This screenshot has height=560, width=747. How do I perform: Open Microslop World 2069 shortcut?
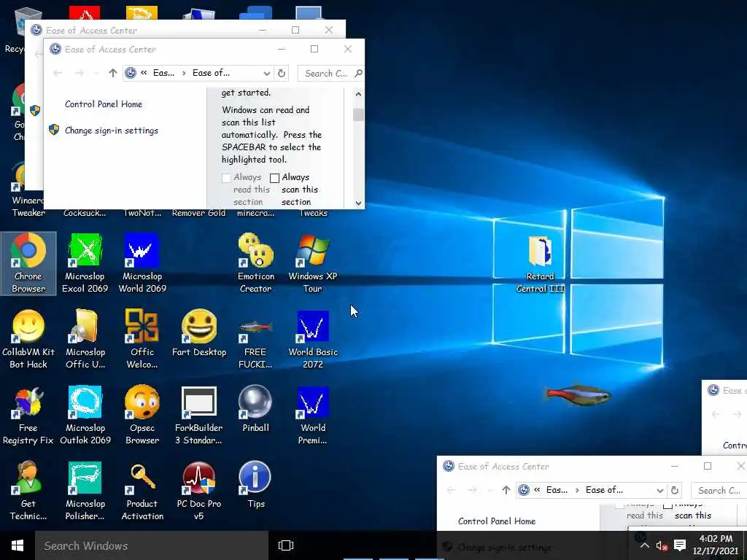[142, 263]
